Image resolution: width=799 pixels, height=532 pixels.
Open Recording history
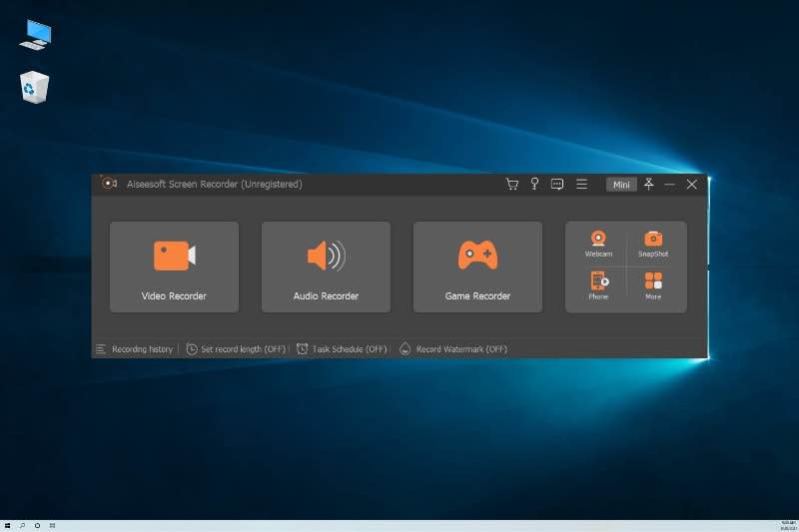click(134, 349)
